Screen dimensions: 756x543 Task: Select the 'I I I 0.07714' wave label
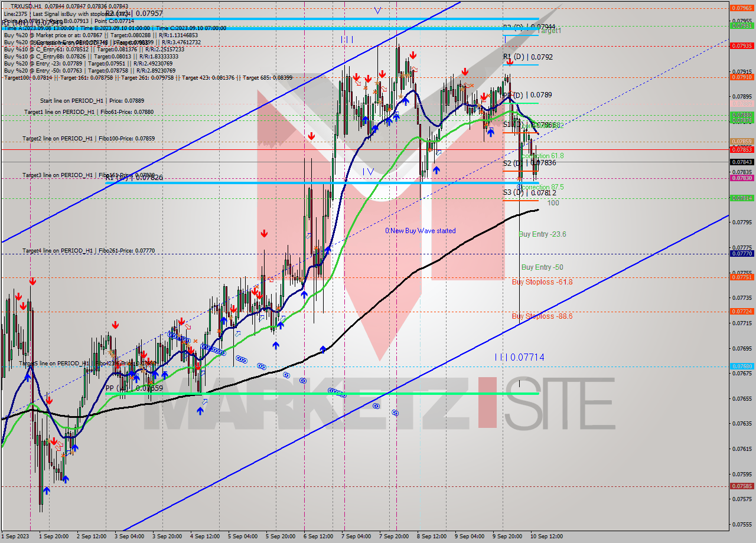pos(519,357)
